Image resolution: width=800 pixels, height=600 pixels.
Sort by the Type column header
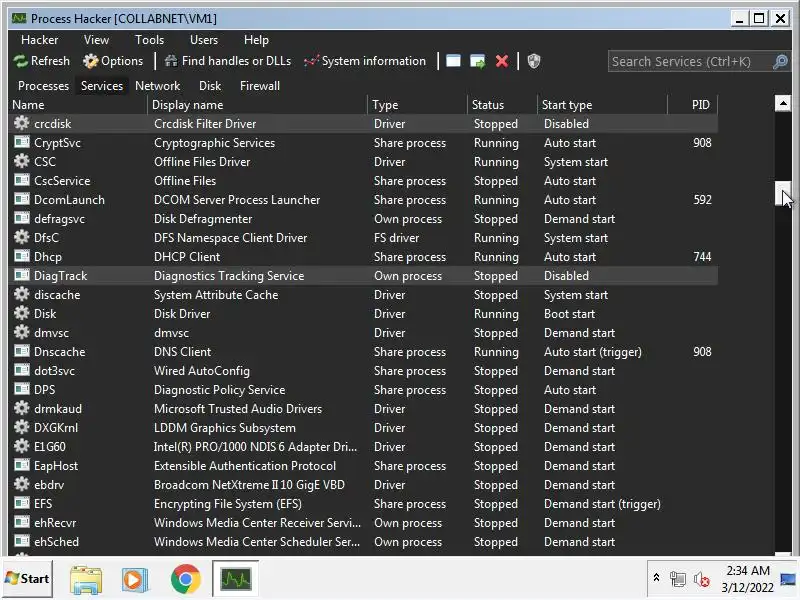[417, 105]
